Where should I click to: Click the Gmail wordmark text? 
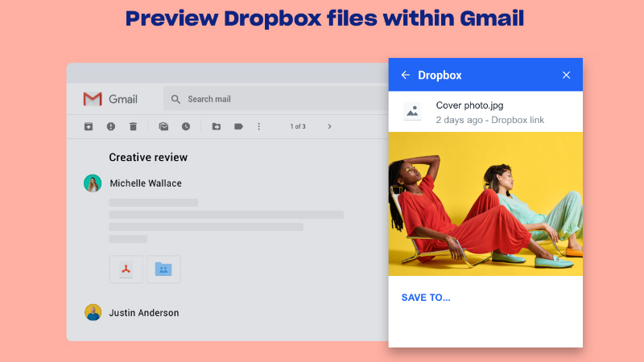point(123,99)
